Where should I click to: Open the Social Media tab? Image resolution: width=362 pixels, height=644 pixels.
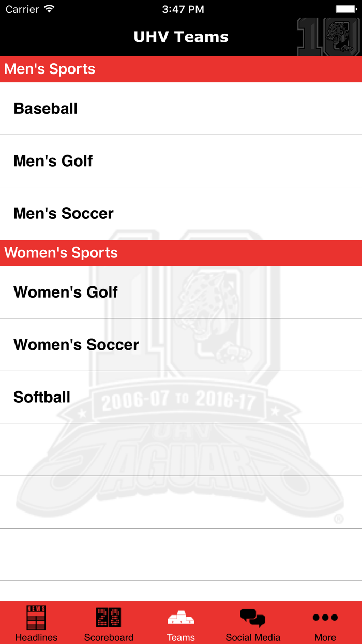coord(253,622)
